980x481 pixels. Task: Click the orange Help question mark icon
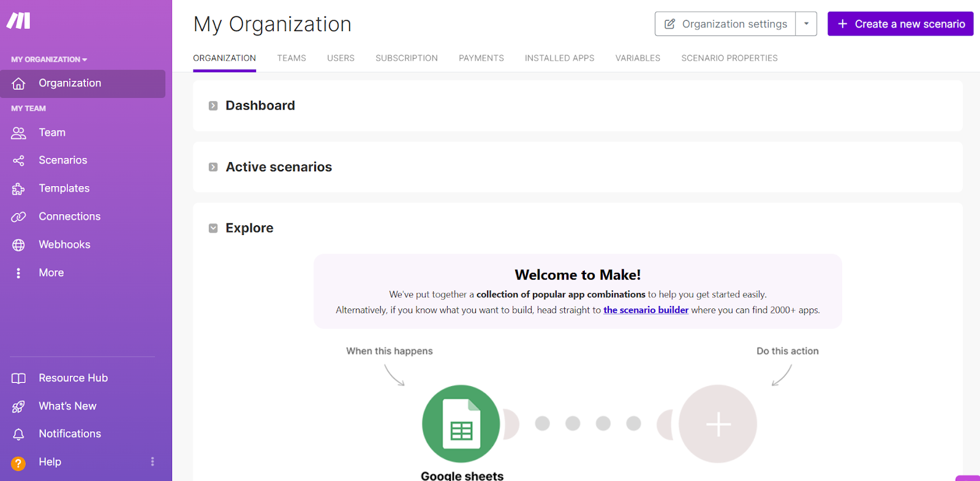pyautogui.click(x=18, y=463)
